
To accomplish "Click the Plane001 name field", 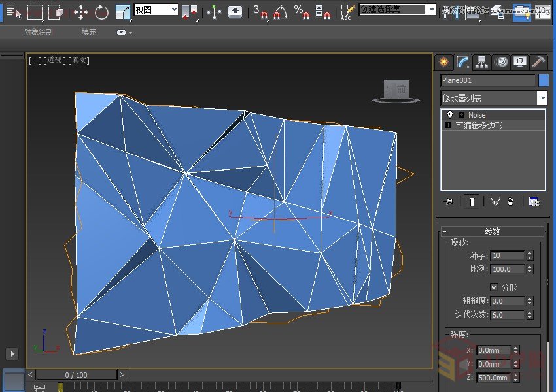I will pyautogui.click(x=487, y=80).
